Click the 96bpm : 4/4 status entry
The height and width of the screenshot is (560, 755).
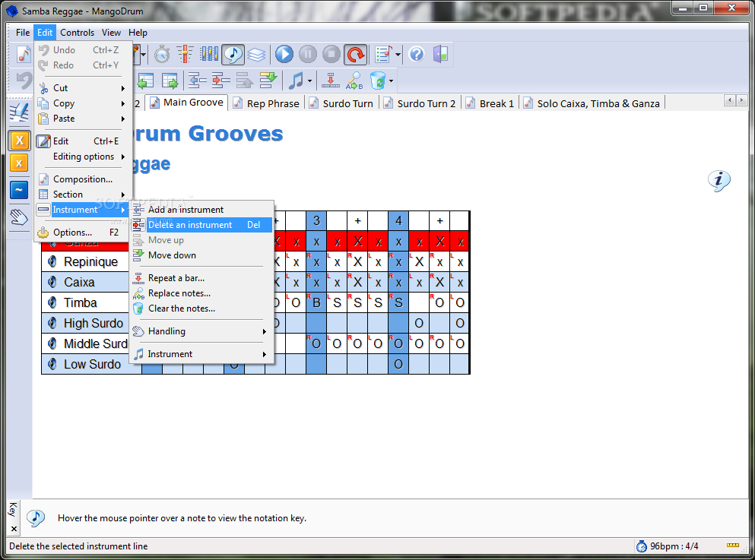[668, 546]
